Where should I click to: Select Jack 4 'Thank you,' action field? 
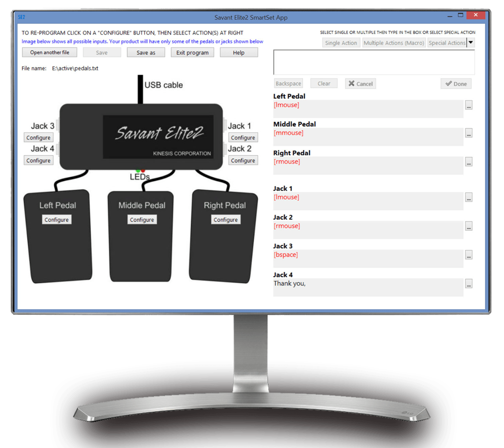pos(368,287)
